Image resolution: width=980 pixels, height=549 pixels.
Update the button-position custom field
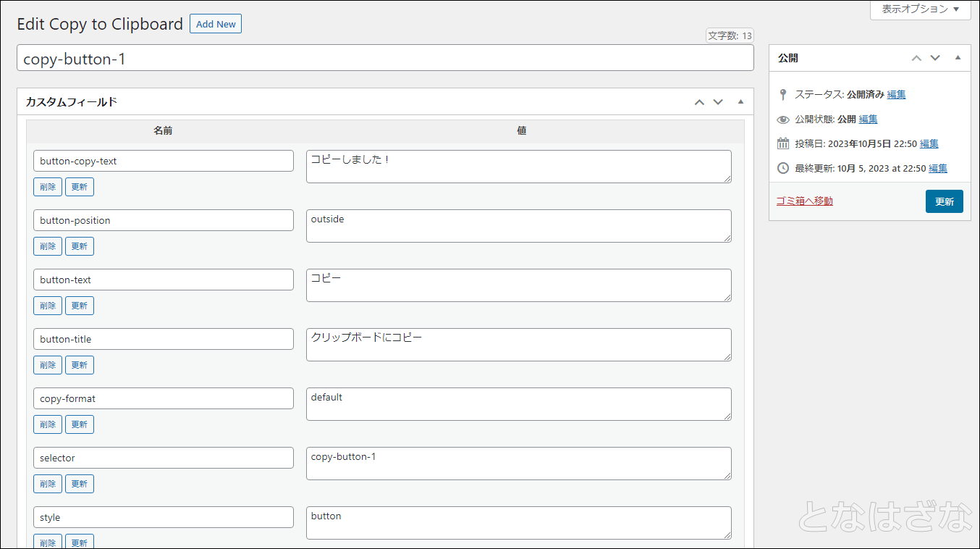coord(80,246)
